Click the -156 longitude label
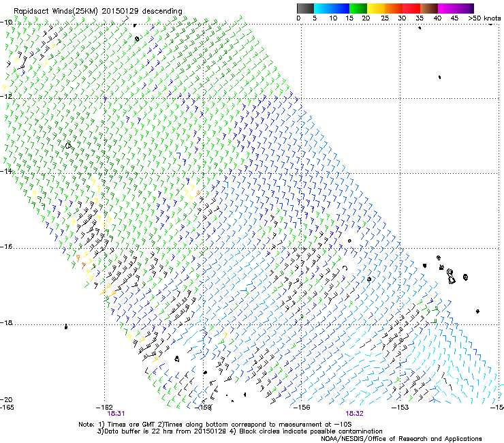This screenshot has height=443, width=504. point(302,408)
